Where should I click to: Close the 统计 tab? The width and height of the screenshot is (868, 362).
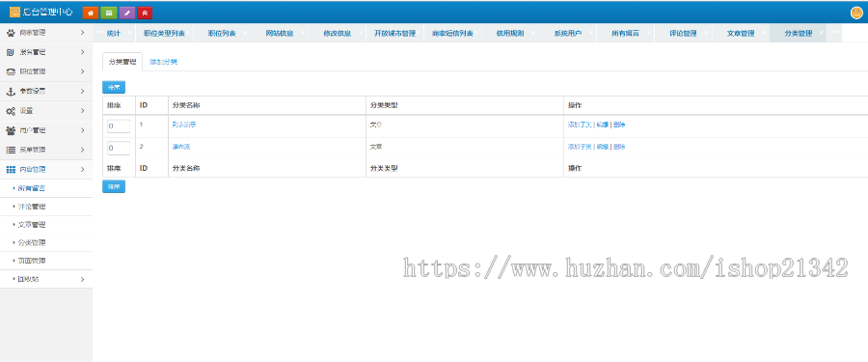[129, 33]
